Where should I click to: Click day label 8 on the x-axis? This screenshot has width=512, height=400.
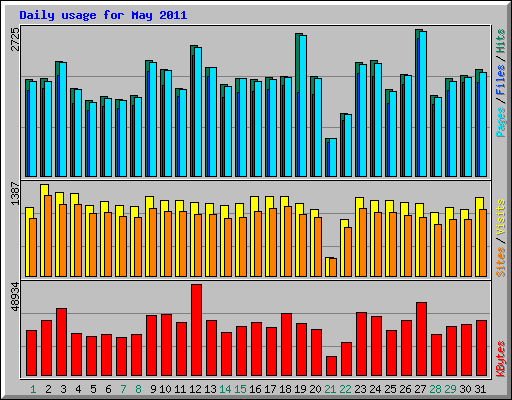[138, 389]
